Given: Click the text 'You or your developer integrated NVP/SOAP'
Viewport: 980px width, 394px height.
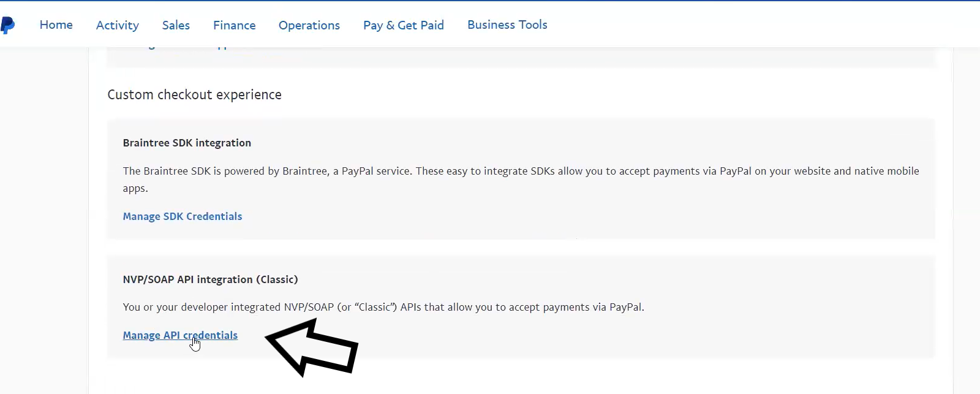Looking at the screenshot, I should (x=383, y=307).
